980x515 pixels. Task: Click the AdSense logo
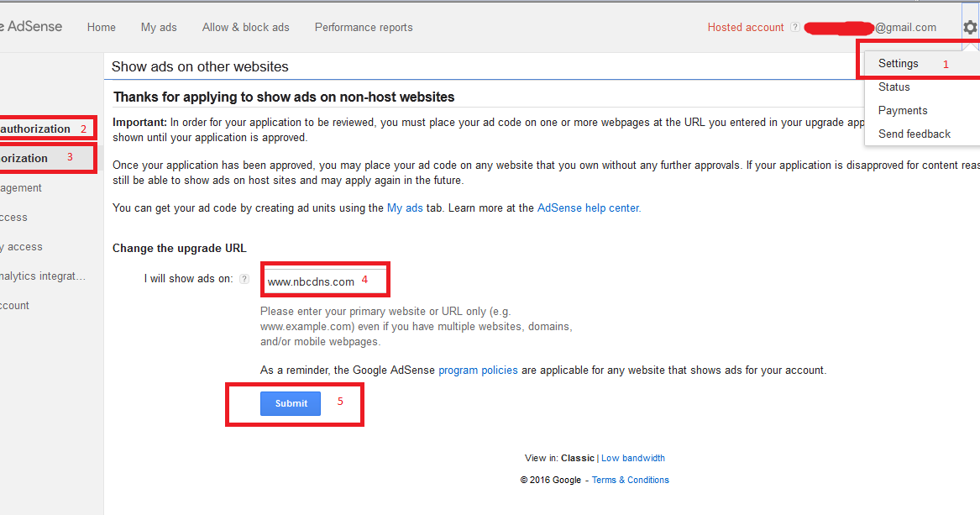[x=31, y=26]
